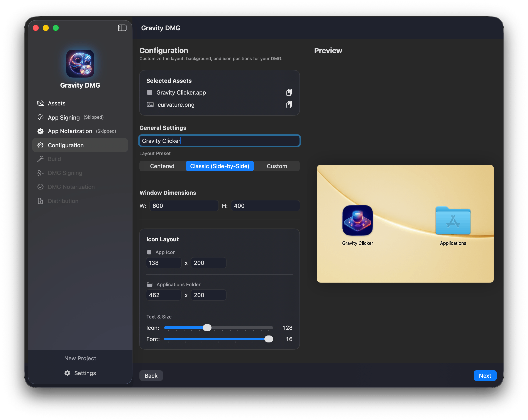Switch to the Custom layout preset
The width and height of the screenshot is (528, 420).
tap(277, 166)
